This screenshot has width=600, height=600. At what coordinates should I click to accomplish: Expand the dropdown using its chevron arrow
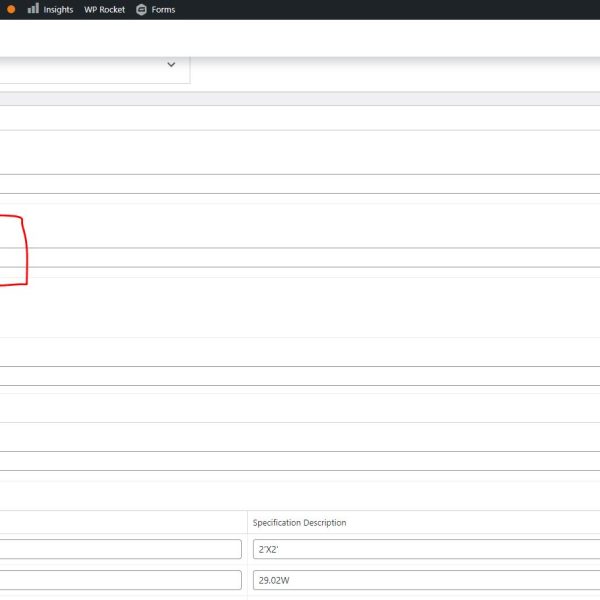[x=171, y=65]
